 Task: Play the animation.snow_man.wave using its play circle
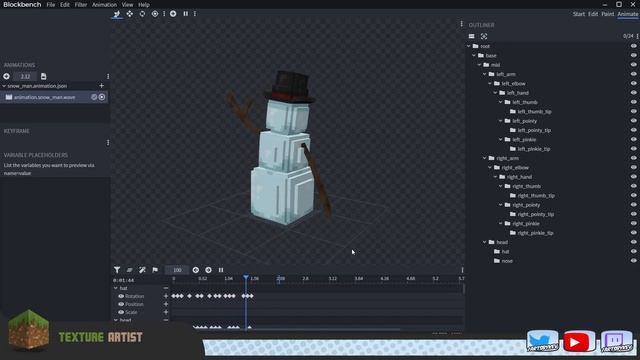pos(102,97)
